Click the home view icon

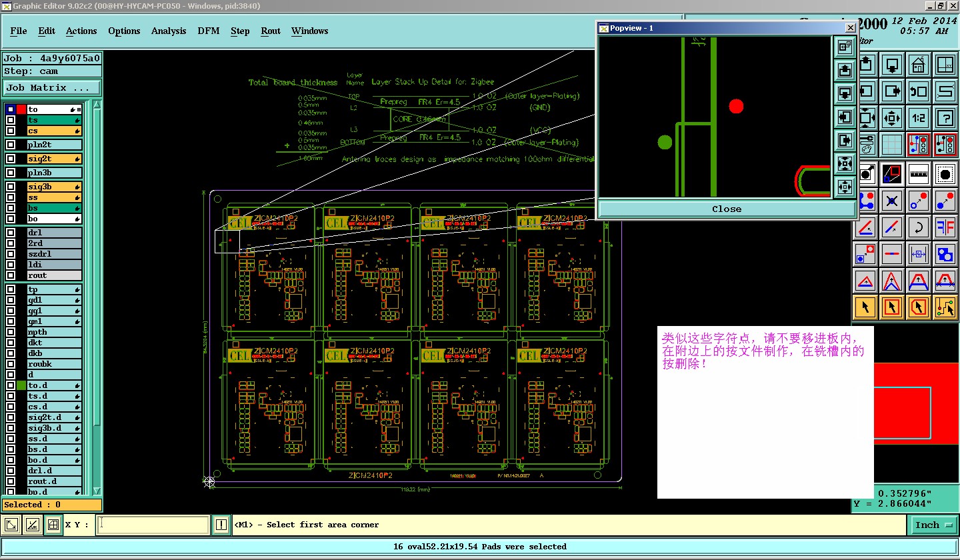(919, 65)
